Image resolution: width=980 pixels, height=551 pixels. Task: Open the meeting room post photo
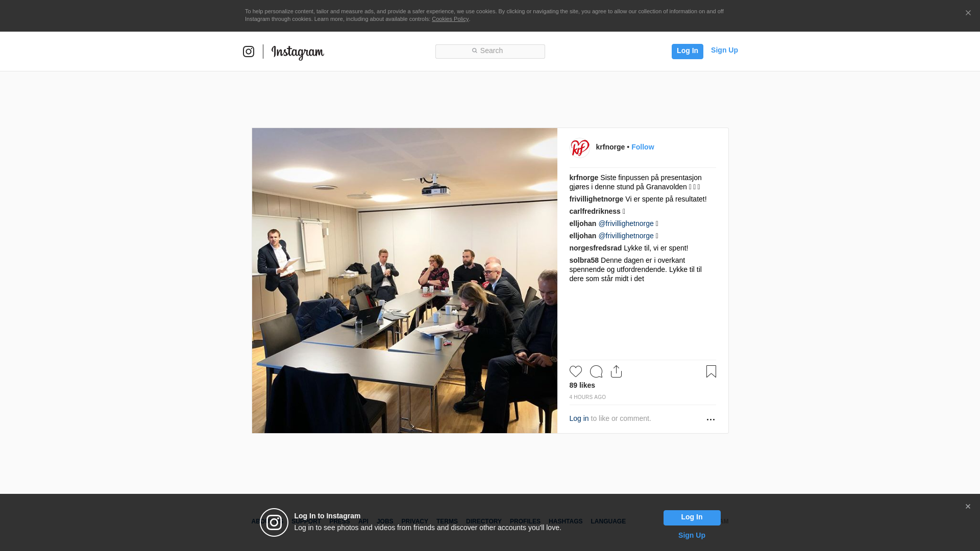[405, 281]
